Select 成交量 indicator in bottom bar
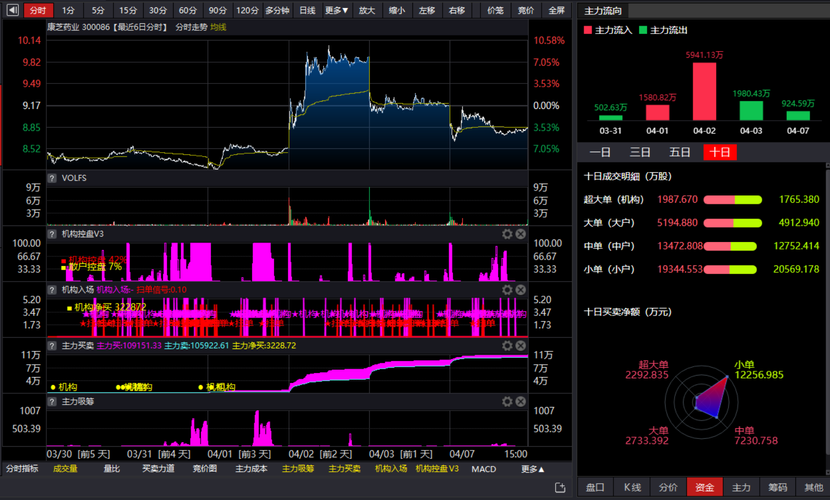 click(65, 469)
